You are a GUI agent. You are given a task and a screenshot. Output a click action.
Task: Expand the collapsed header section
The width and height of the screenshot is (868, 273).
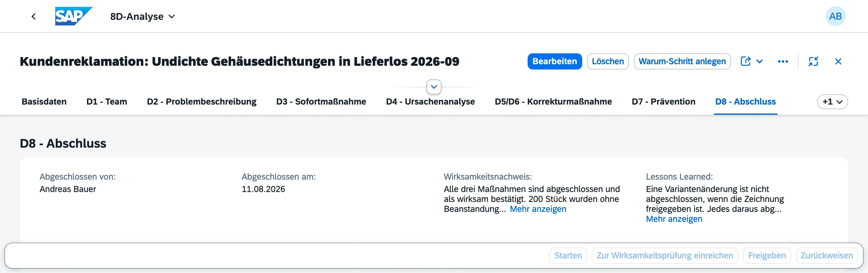pos(434,87)
